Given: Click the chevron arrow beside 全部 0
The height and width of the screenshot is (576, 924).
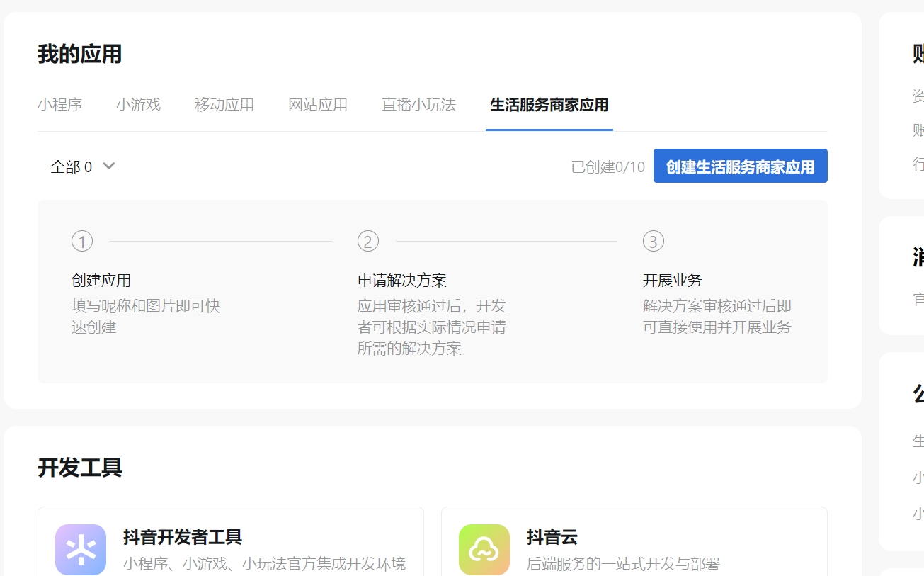Looking at the screenshot, I should coord(109,166).
